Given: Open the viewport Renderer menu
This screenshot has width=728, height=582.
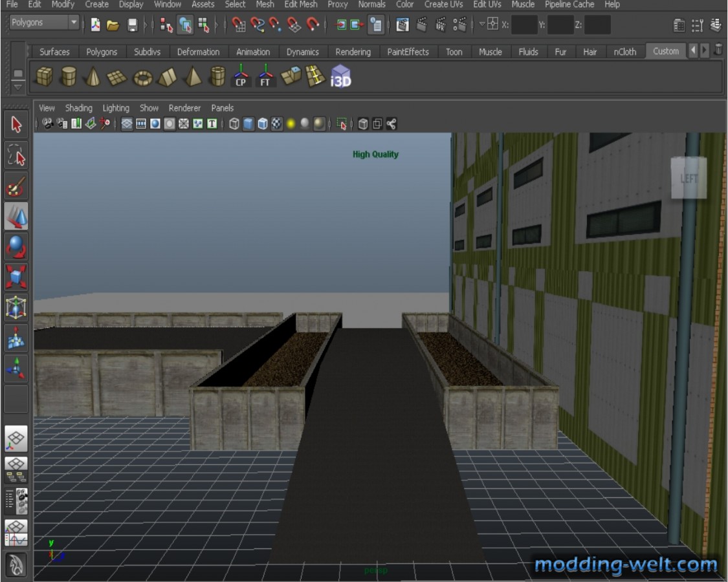Looking at the screenshot, I should 185,108.
